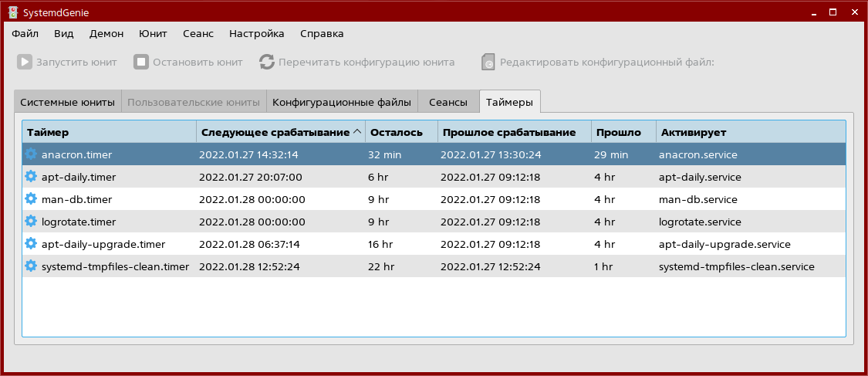Open the Конфигурационные файлы tab
This screenshot has height=376, width=868.
point(342,102)
